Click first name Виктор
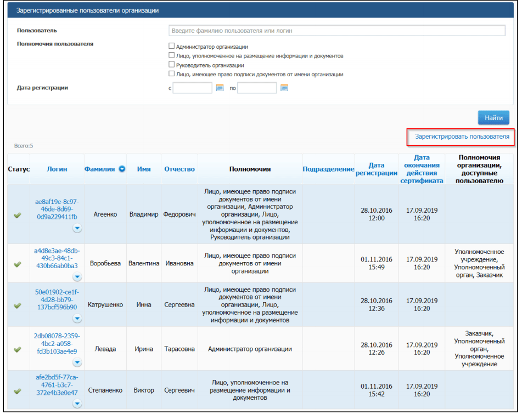Viewport: 522px width, 420px height. tap(144, 390)
